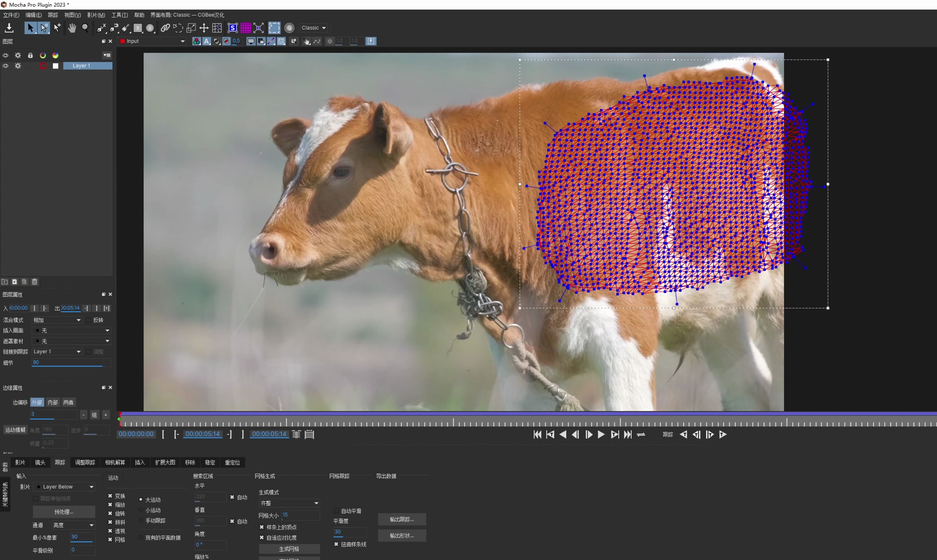This screenshot has width=937, height=560.
Task: Hide Layer 1 with its eye toggle
Action: [5, 66]
